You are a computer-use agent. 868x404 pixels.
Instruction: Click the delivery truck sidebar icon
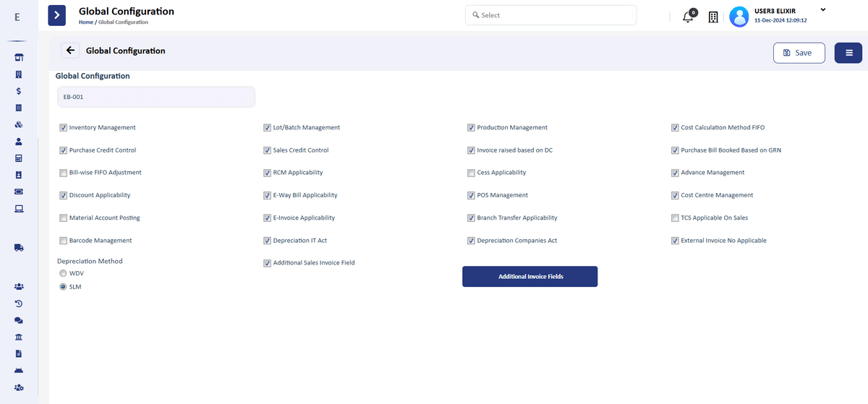point(19,247)
